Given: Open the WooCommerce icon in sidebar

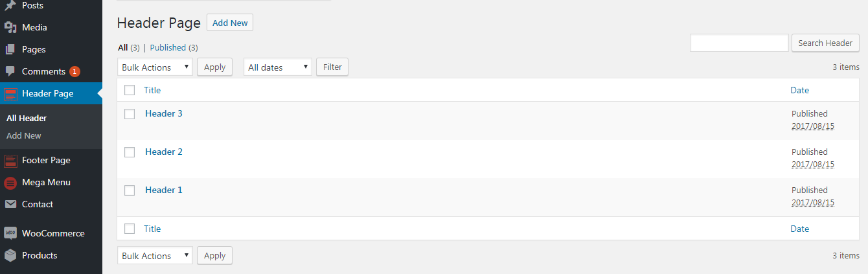Looking at the screenshot, I should tap(10, 233).
